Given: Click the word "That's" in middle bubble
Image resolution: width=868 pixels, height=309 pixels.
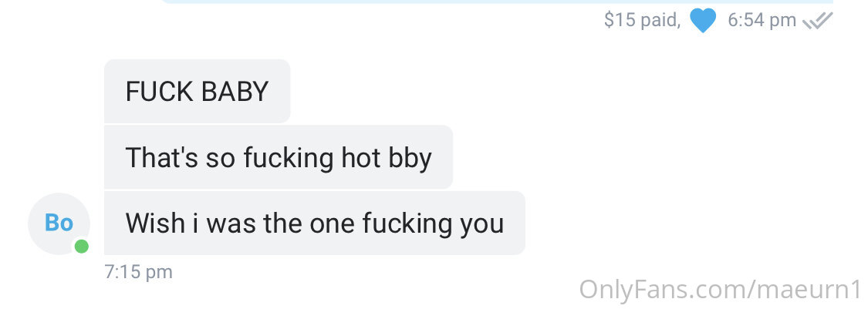Looking at the screenshot, I should 162,157.
